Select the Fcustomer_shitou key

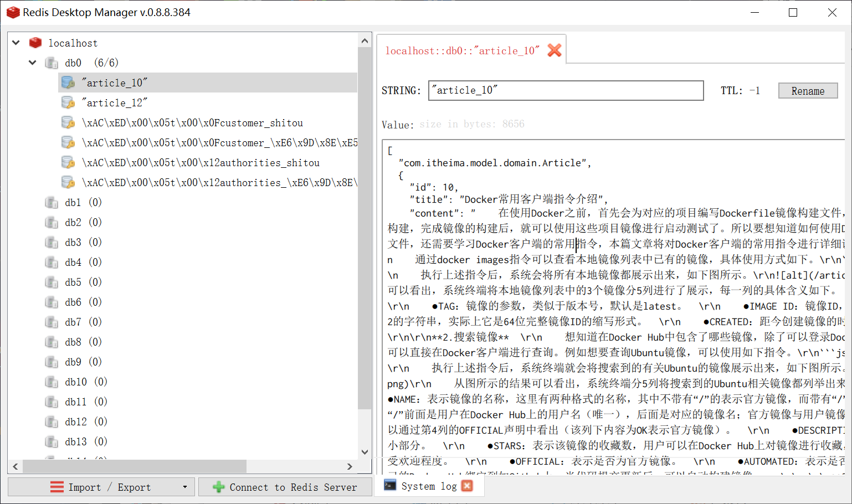(192, 122)
